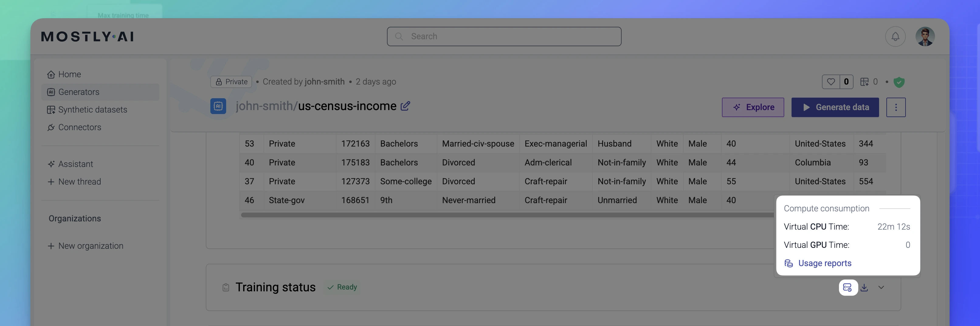Image resolution: width=980 pixels, height=326 pixels.
Task: Go to MOSTLY AI logo home
Action: (88, 36)
